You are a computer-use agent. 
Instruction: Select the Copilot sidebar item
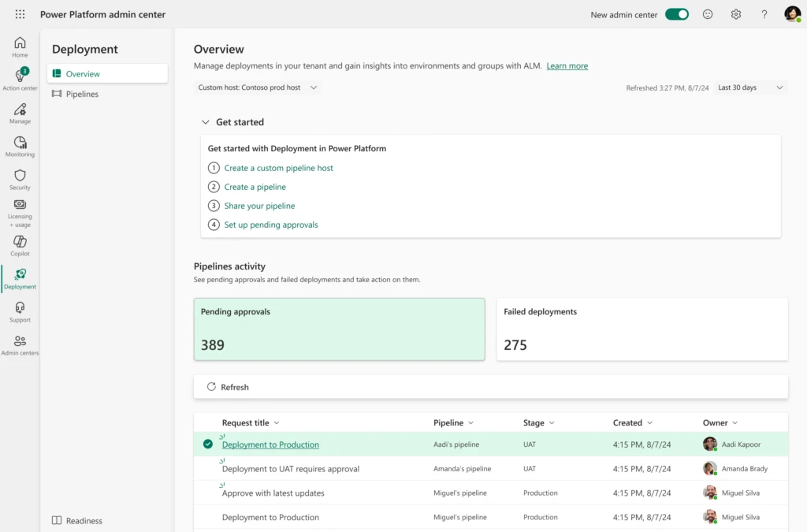point(20,245)
